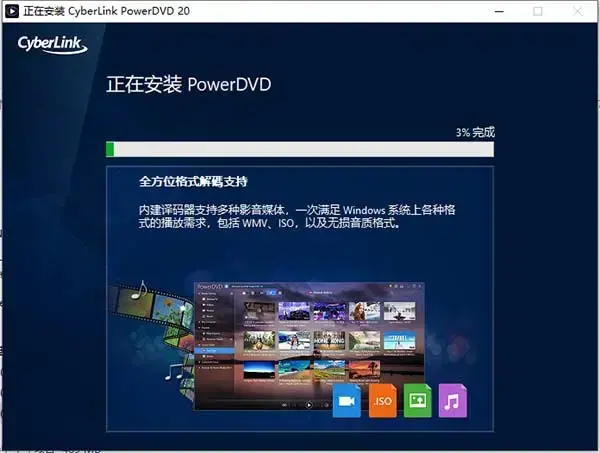Close the PowerDVD installer window

(x=577, y=11)
